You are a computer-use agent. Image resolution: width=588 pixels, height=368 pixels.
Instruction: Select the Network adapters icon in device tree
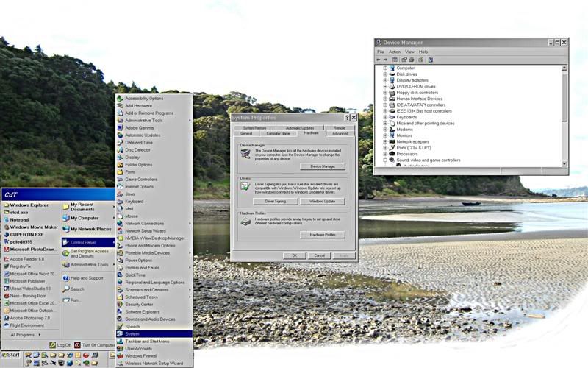coord(392,141)
